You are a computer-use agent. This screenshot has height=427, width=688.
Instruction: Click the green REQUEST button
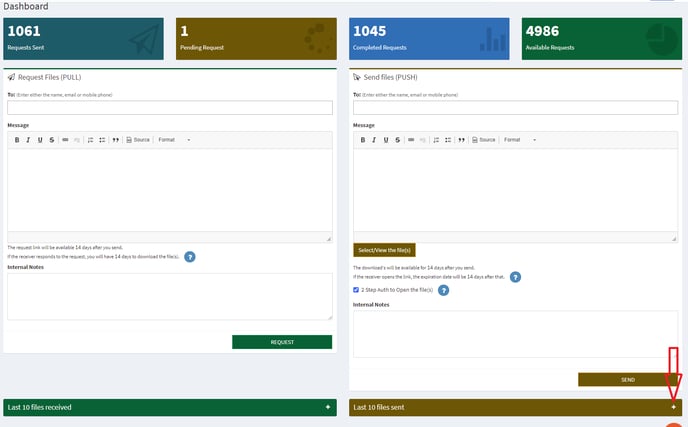[282, 342]
